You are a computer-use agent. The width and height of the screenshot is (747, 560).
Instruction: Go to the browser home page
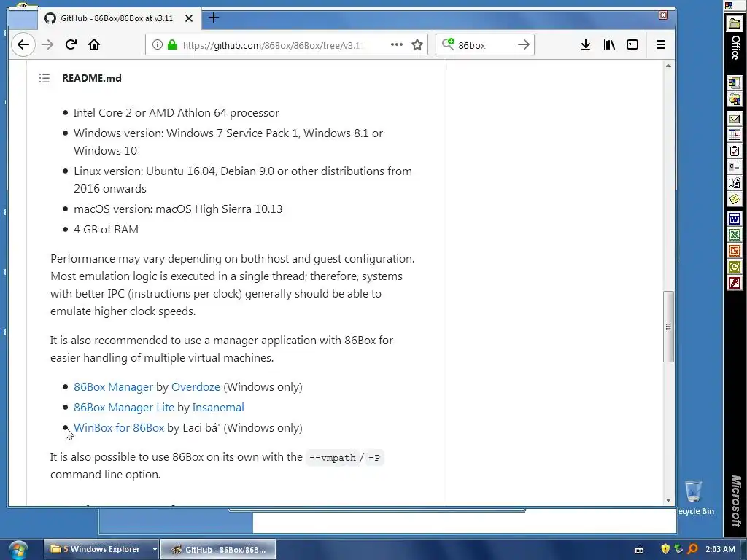tap(94, 44)
